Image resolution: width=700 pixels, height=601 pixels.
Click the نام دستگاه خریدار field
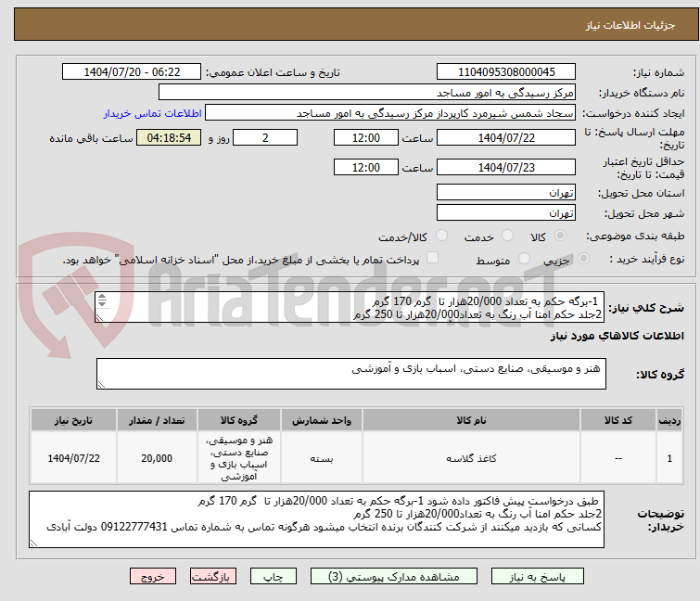tap(367, 93)
